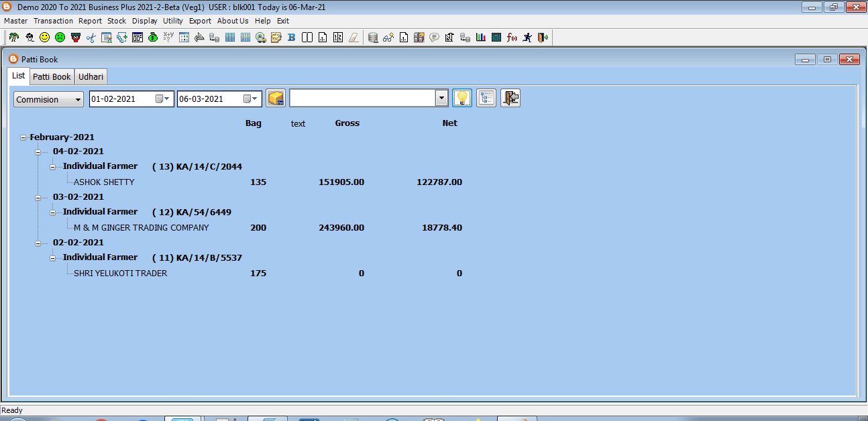Select the SHRI YELUKOTI TRADER row

coord(120,274)
